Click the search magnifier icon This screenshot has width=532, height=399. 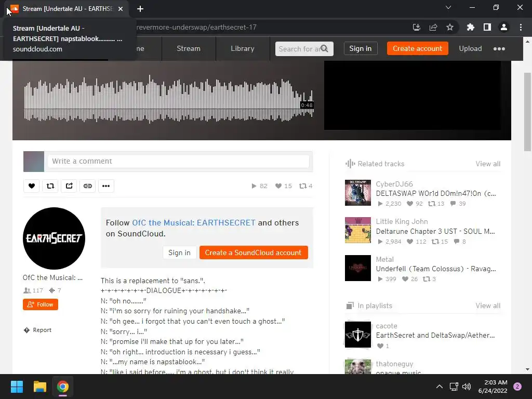point(324,48)
